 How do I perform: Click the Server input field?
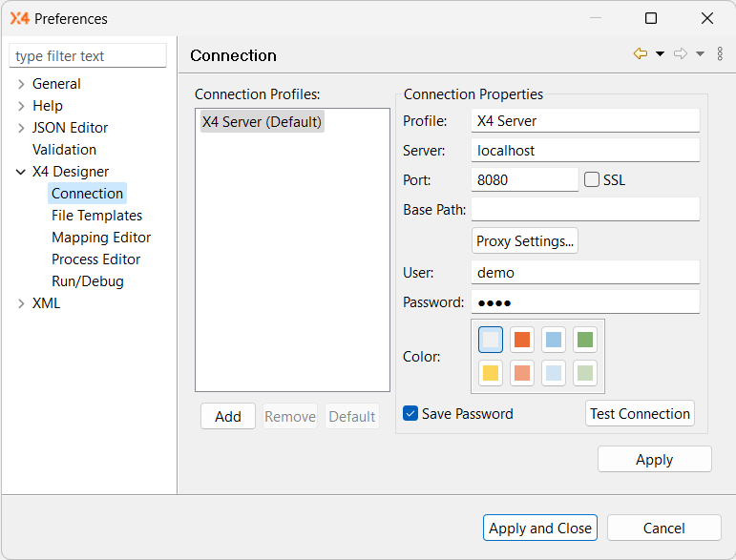(585, 151)
